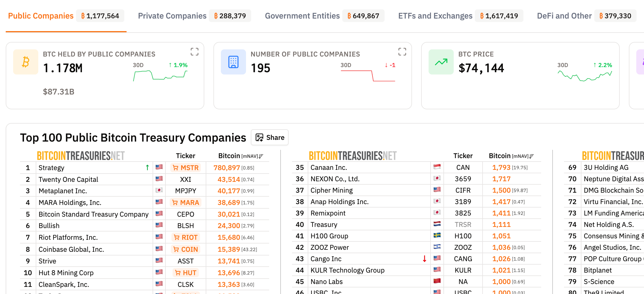Select Coinbase Global, Inc. row
644x294 pixels.
[x=145, y=249]
